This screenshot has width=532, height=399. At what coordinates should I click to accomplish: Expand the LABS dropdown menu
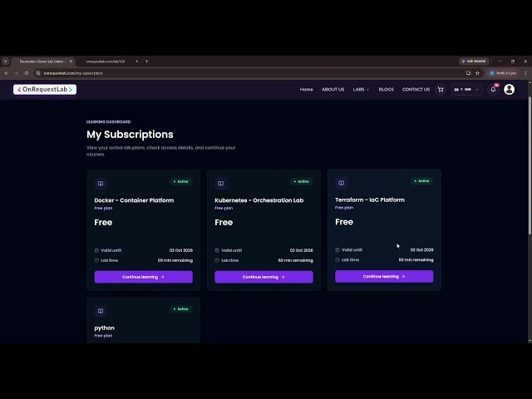pyautogui.click(x=361, y=89)
